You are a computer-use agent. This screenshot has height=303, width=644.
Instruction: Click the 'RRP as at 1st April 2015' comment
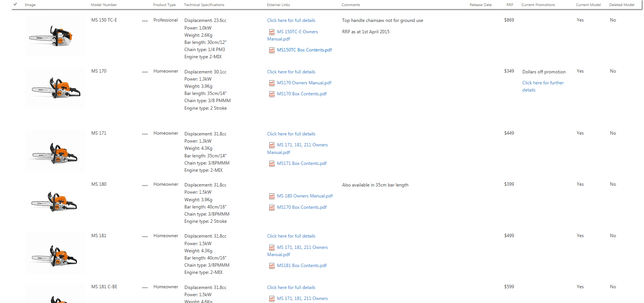point(366,32)
